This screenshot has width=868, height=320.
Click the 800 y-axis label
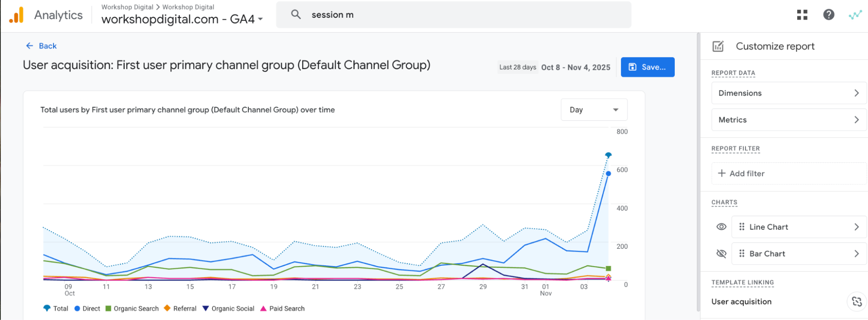coord(622,132)
